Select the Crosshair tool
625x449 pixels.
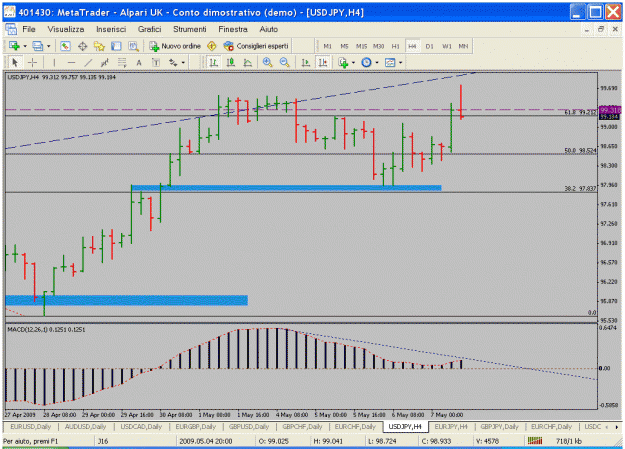click(x=33, y=63)
